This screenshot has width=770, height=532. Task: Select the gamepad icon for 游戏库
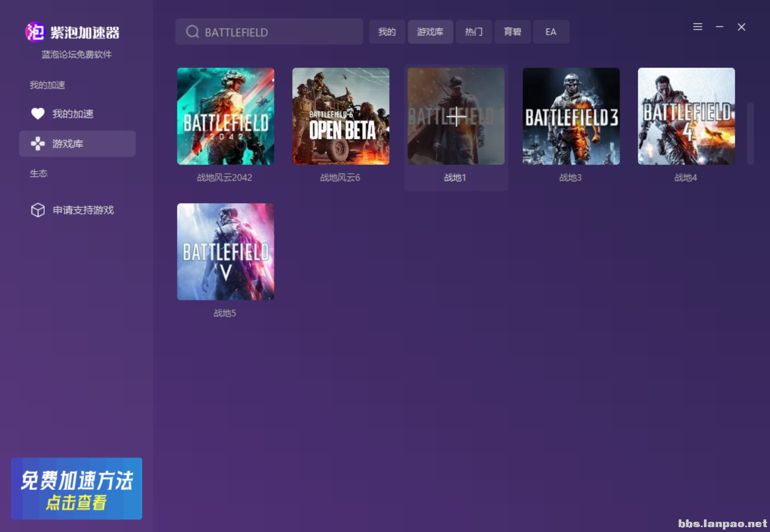[x=38, y=144]
